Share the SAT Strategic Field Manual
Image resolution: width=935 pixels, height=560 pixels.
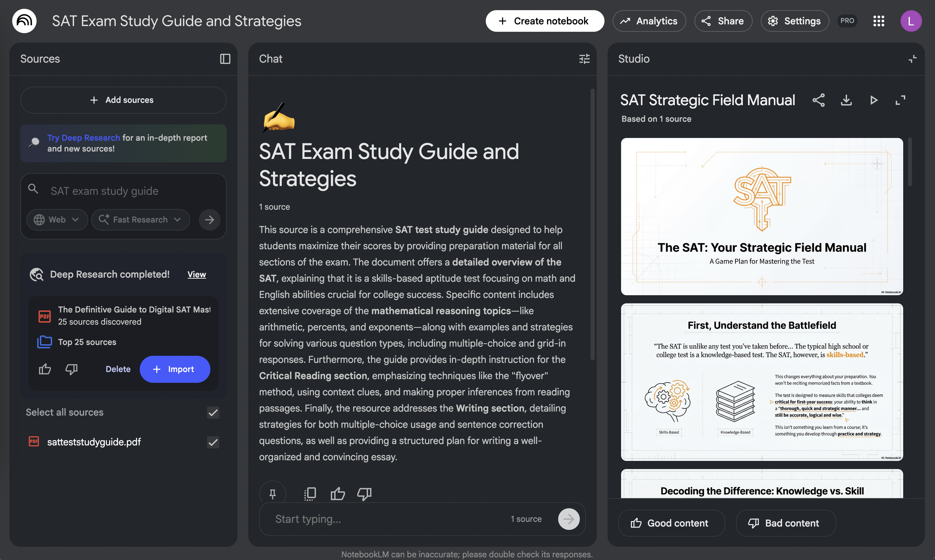tap(818, 100)
